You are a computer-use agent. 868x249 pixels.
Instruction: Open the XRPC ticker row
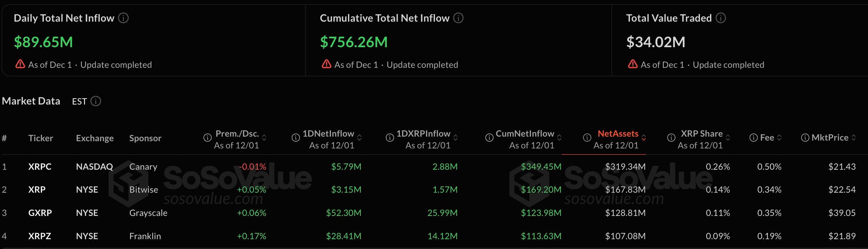[x=40, y=167]
